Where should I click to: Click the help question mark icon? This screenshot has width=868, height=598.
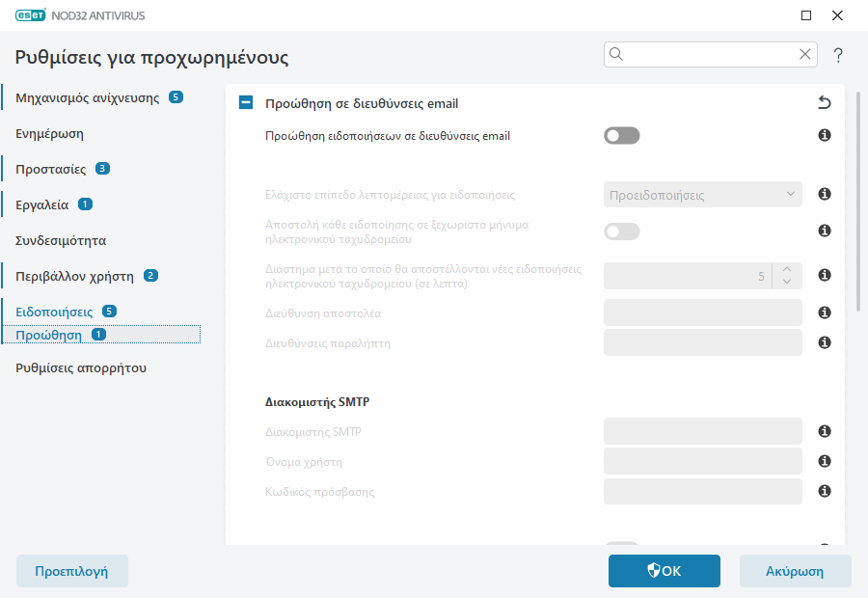[x=838, y=55]
